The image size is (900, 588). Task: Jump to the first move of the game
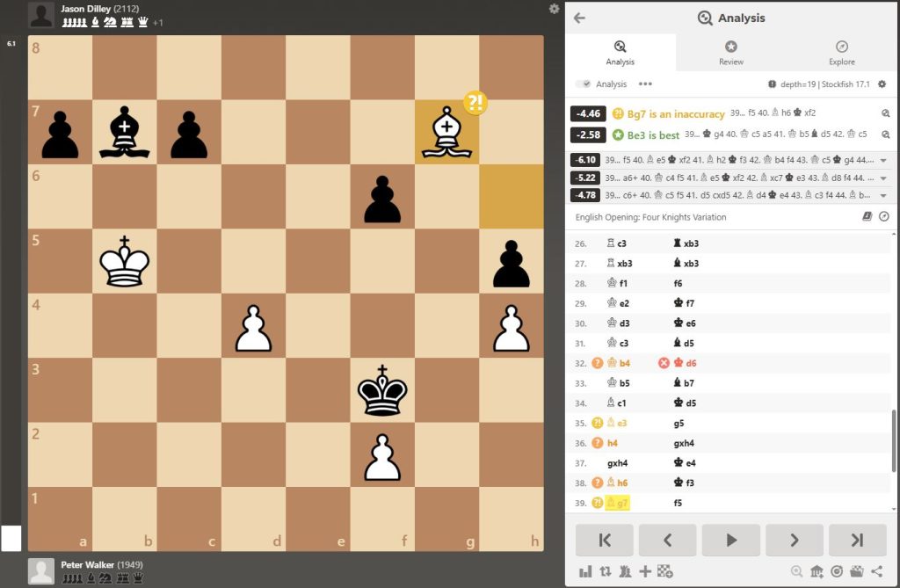pos(605,540)
